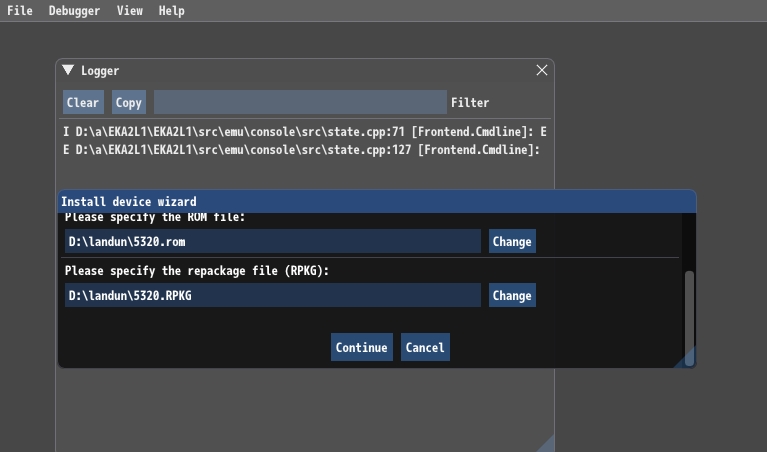
Task: Focus the log Filter input field
Action: click(300, 102)
